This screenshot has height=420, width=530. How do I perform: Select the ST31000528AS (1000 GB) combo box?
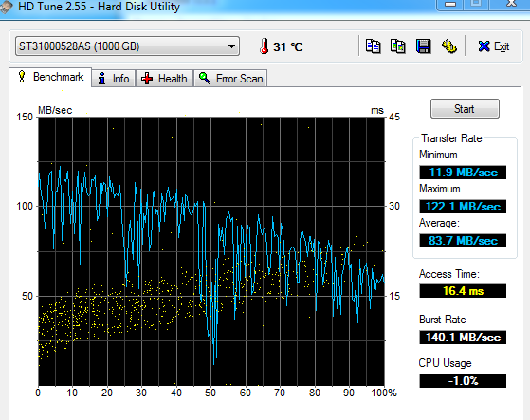click(x=127, y=46)
